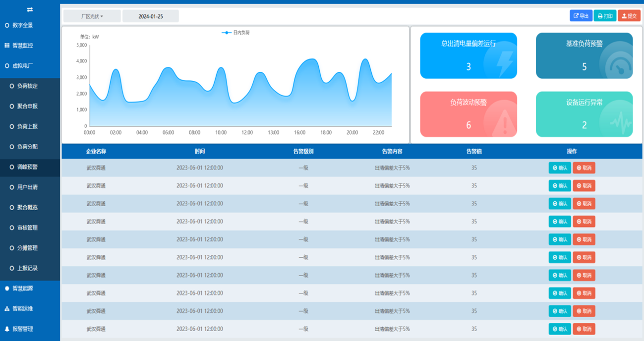This screenshot has width=644, height=341.
Task: Click the 2024-01-25 date field
Action: click(151, 16)
